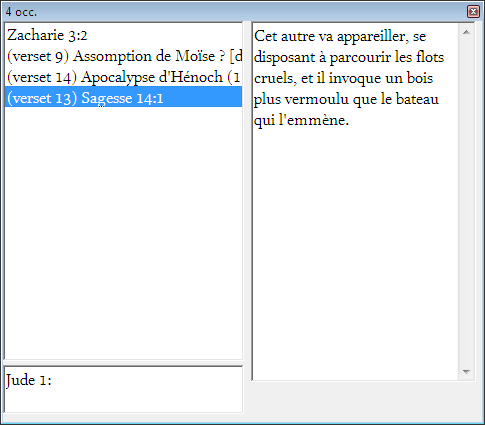The height and width of the screenshot is (425, 485).
Task: Click inside the Jude 1: reference field
Action: pyautogui.click(x=123, y=390)
